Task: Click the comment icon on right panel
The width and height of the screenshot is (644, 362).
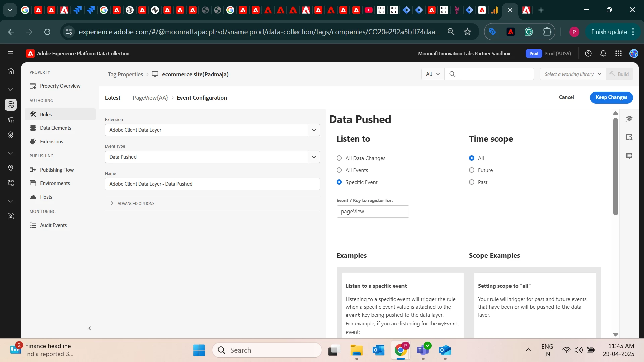Action: pos(629,156)
